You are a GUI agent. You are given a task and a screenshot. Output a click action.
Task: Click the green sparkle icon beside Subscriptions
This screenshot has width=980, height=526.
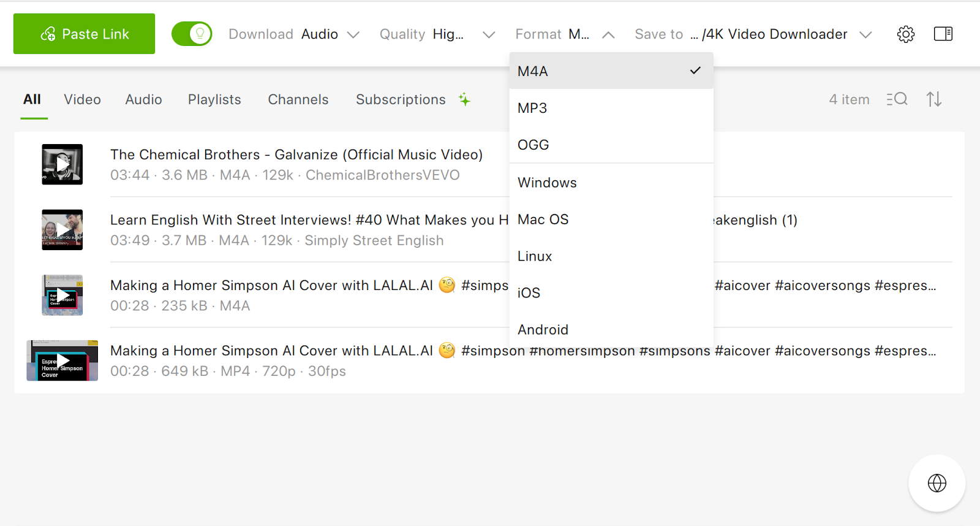(x=465, y=99)
